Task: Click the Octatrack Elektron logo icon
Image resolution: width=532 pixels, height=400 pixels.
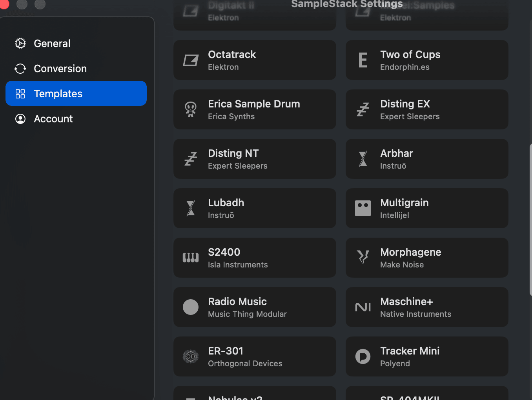Action: pos(191,60)
